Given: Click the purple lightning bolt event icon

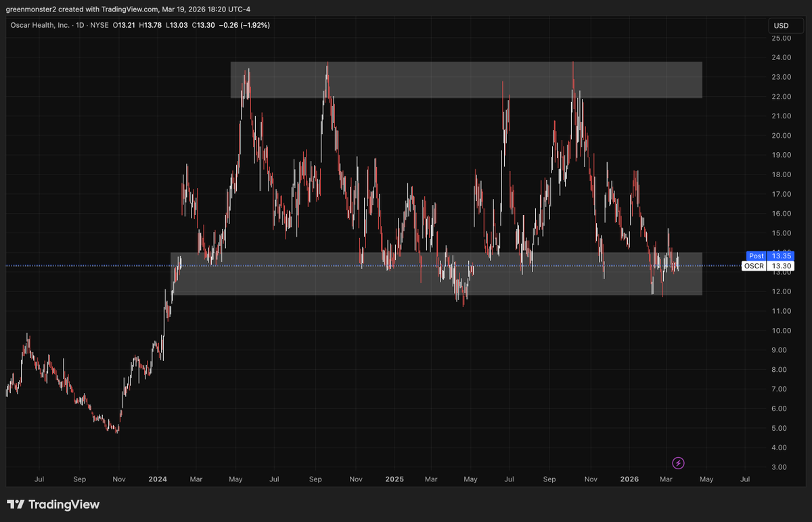Looking at the screenshot, I should pos(677,463).
